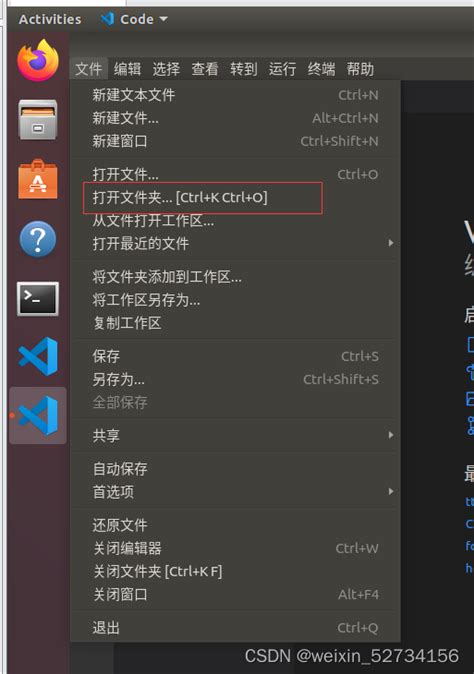Open Firefox from the Ubuntu dock
474x674 pixels.
38,61
